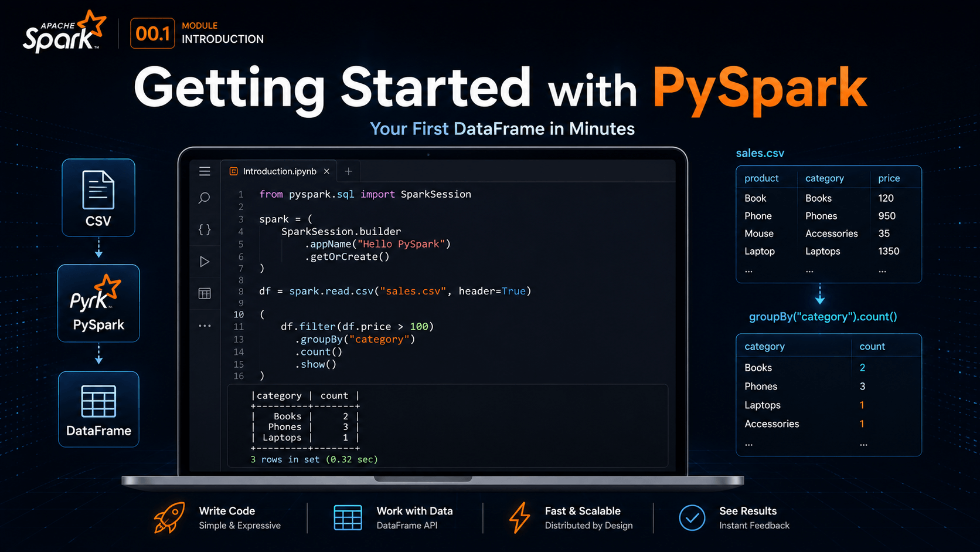Viewport: 980px width, 552px height.
Task: Select the Introduction.ipynb tab
Action: [x=279, y=171]
